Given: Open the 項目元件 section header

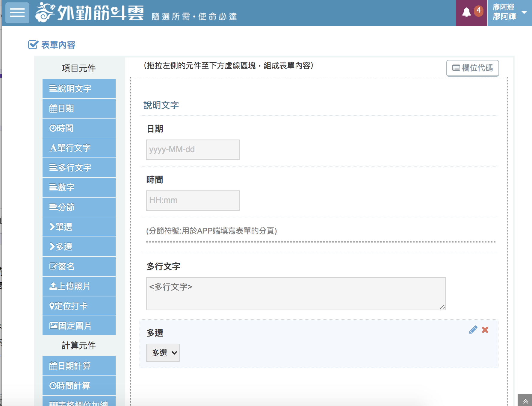Looking at the screenshot, I should (x=78, y=68).
